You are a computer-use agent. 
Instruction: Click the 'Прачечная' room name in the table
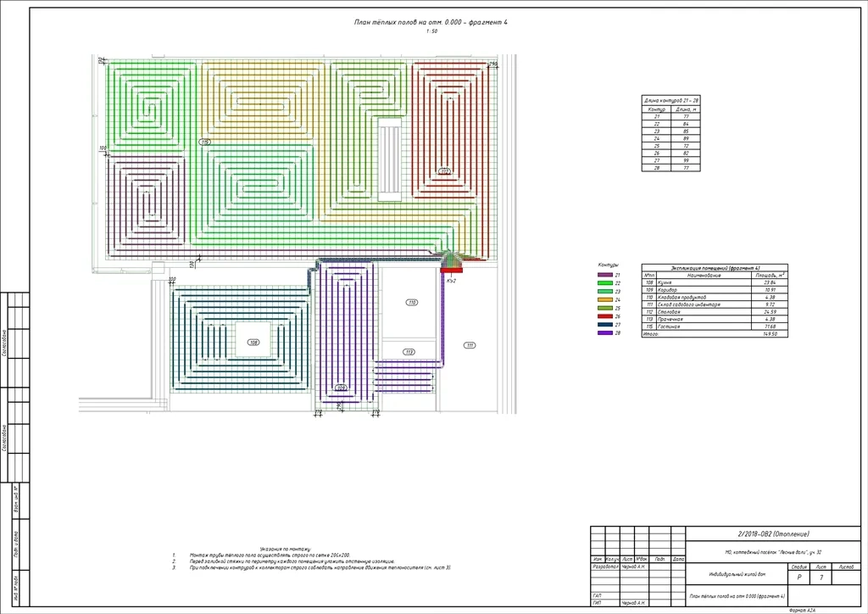670,320
